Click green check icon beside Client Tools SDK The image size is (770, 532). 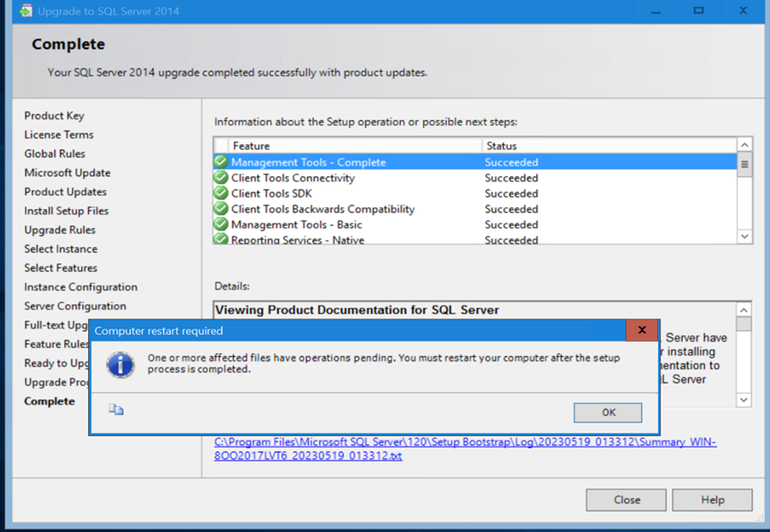(221, 193)
